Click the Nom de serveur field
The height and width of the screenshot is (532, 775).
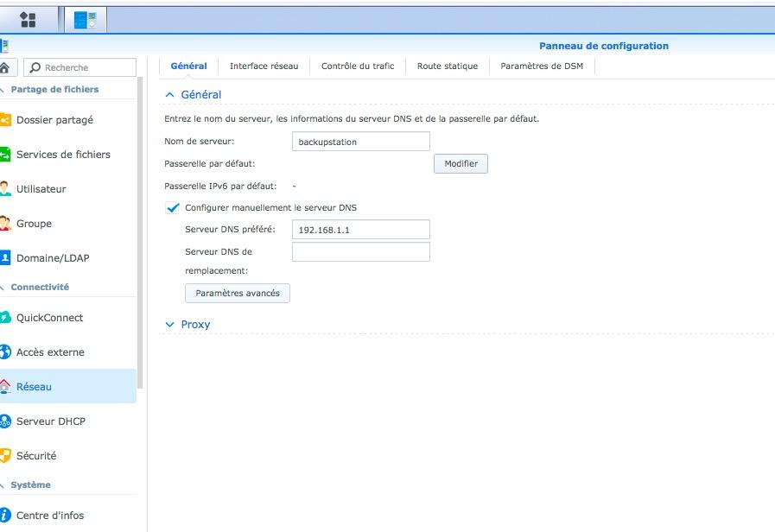point(361,142)
